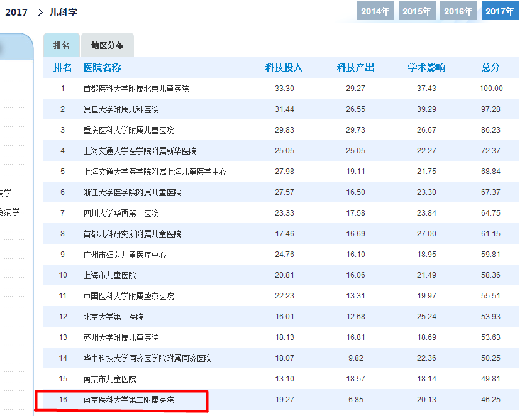Screen dimensions: 532x416
Task: Open the 地区分布 tab
Action: pos(107,45)
